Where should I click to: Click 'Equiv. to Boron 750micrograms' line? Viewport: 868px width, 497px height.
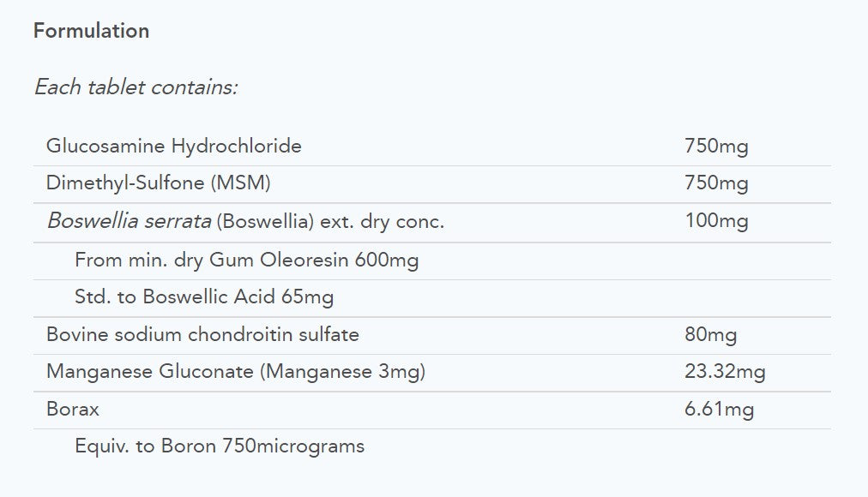(x=220, y=446)
